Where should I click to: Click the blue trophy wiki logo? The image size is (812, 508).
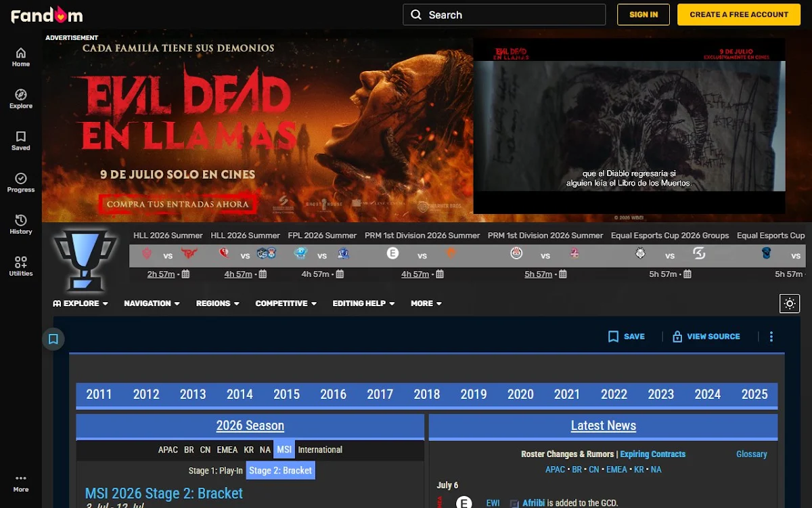click(x=85, y=259)
